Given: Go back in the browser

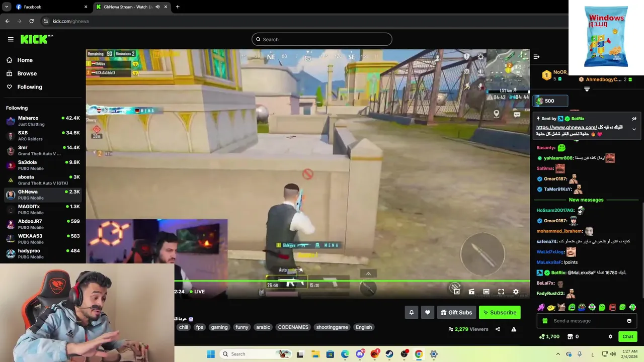Looking at the screenshot, I should (7, 21).
